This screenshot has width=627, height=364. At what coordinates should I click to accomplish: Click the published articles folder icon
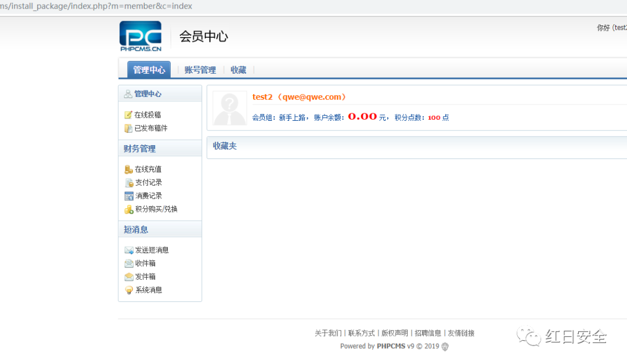click(128, 128)
